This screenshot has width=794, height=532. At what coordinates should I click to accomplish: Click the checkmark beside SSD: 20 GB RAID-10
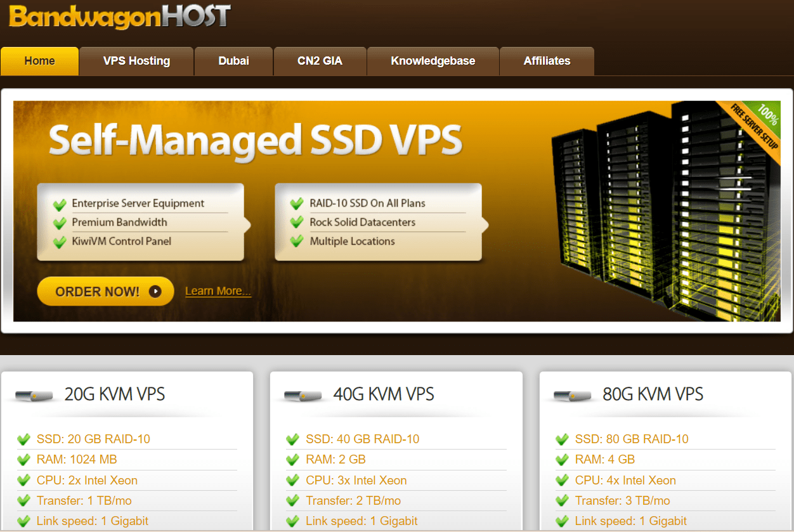(x=24, y=439)
